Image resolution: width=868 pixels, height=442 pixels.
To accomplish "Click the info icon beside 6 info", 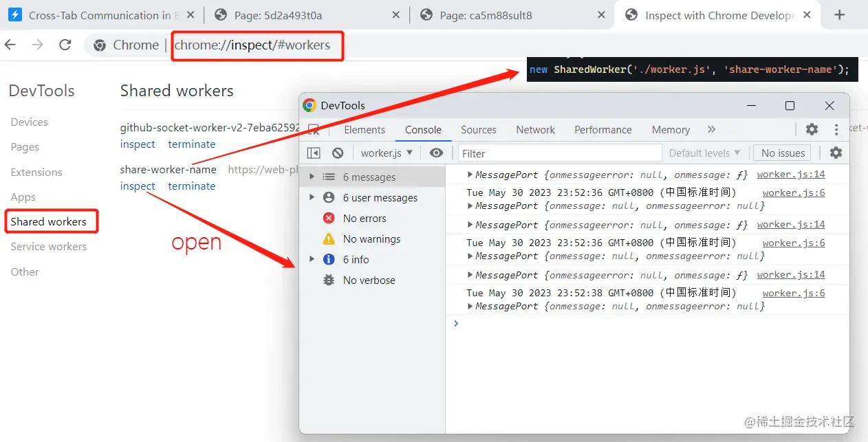I will point(329,259).
